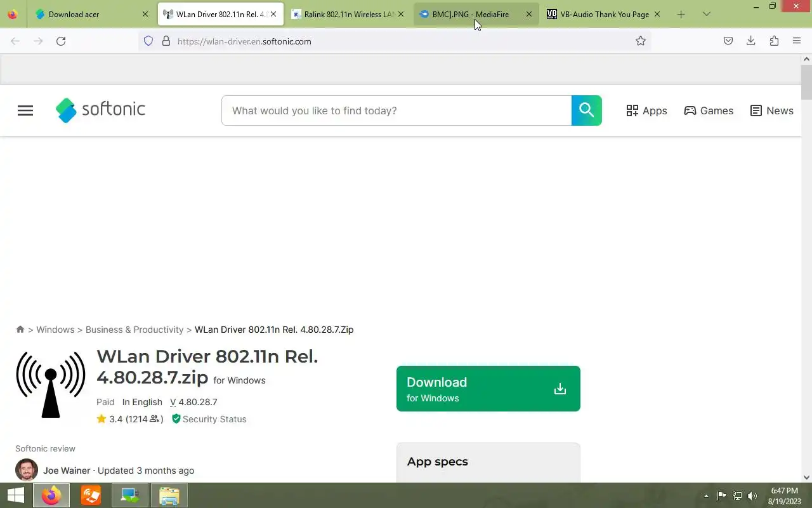Image resolution: width=812 pixels, height=508 pixels.
Task: Open the list all tabs dropdown
Action: point(707,14)
